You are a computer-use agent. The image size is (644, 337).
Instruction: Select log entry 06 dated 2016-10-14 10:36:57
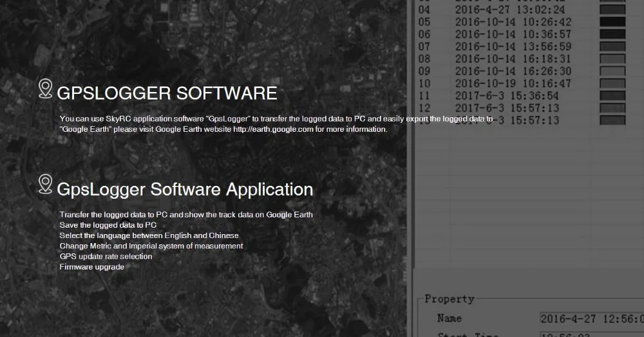click(x=522, y=34)
